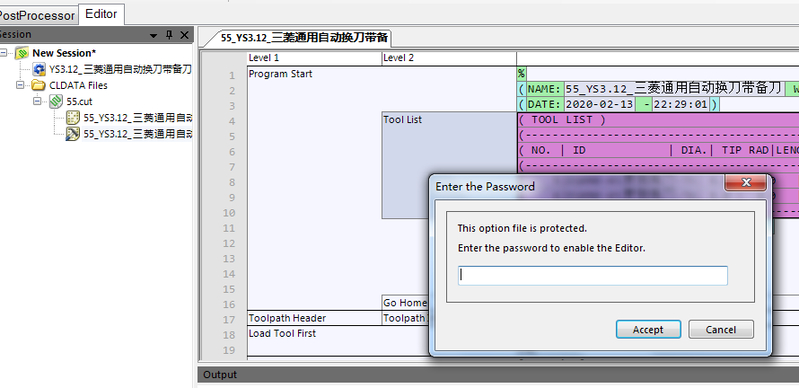Click the Toolpath Header row
799x388 pixels.
[287, 318]
